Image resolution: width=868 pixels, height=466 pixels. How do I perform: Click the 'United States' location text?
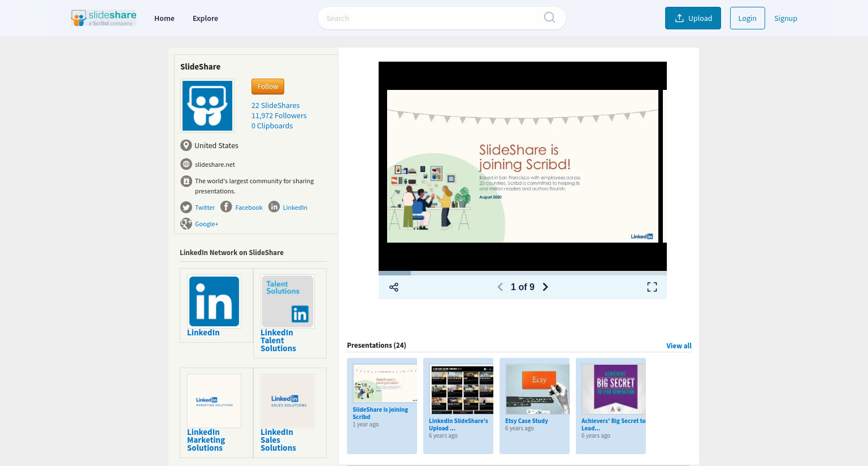[x=216, y=146]
